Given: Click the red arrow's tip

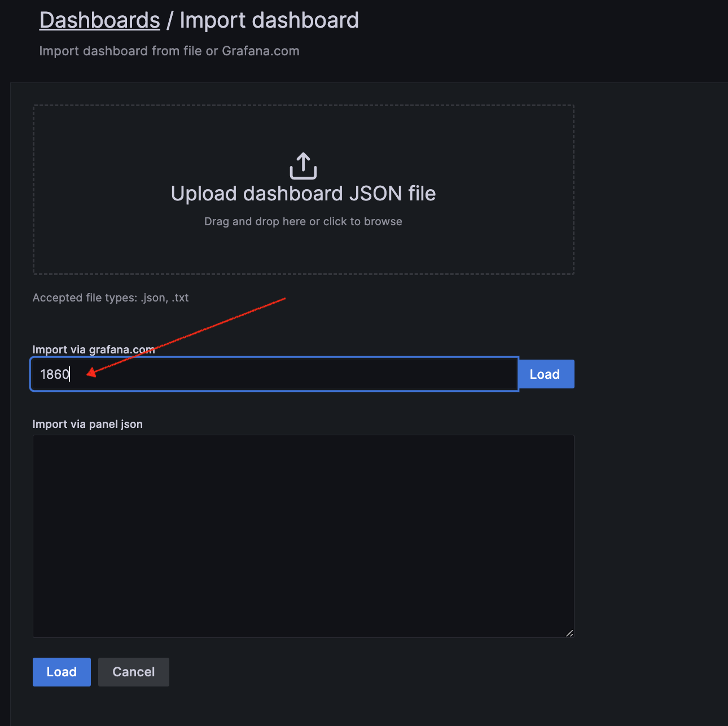Looking at the screenshot, I should (x=88, y=373).
